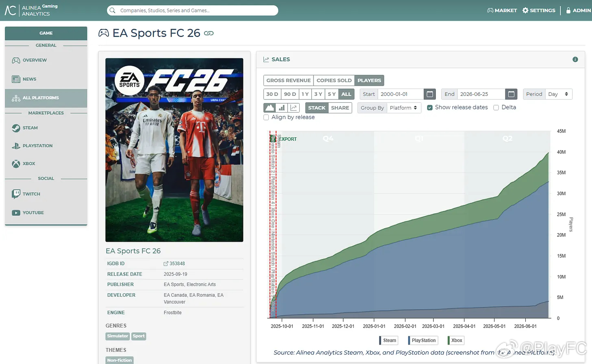Choose Share display mode
Image resolution: width=592 pixels, height=364 pixels.
pyautogui.click(x=340, y=108)
